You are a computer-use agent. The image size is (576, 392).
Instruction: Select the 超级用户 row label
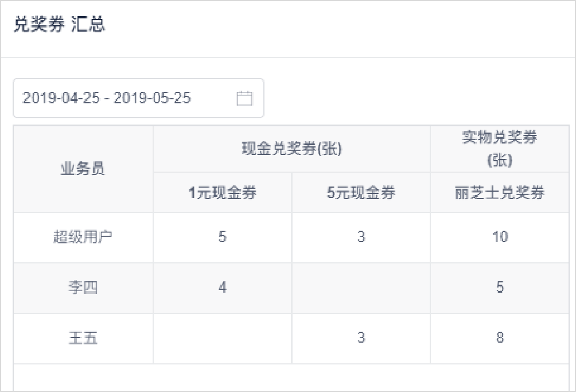coord(83,237)
